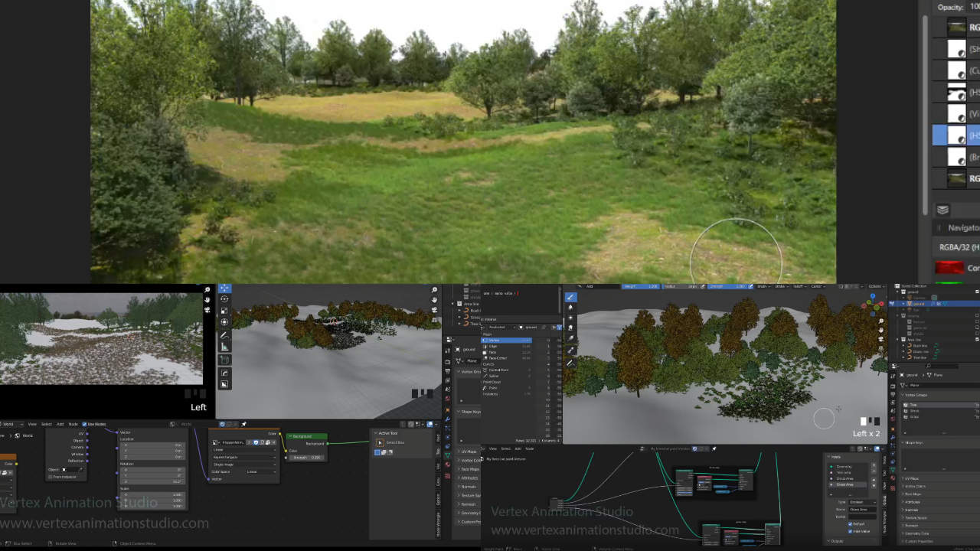Viewport: 980px width, 551px height.
Task: Select the Draw brush tool in weight paint viewport
Action: tap(570, 297)
